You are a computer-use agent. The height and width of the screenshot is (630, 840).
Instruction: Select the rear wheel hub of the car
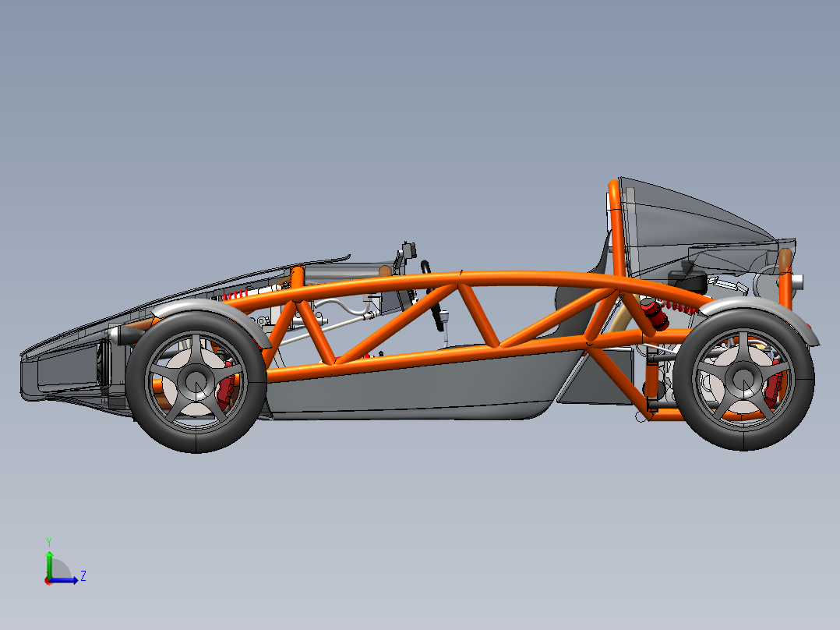(x=744, y=379)
